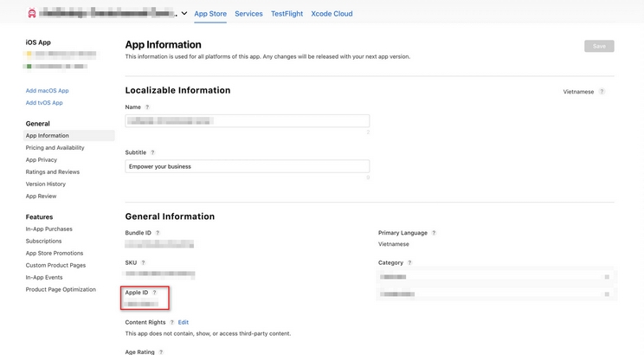The height and width of the screenshot is (355, 644).
Task: Click the Add macOS App link
Action: point(47,91)
